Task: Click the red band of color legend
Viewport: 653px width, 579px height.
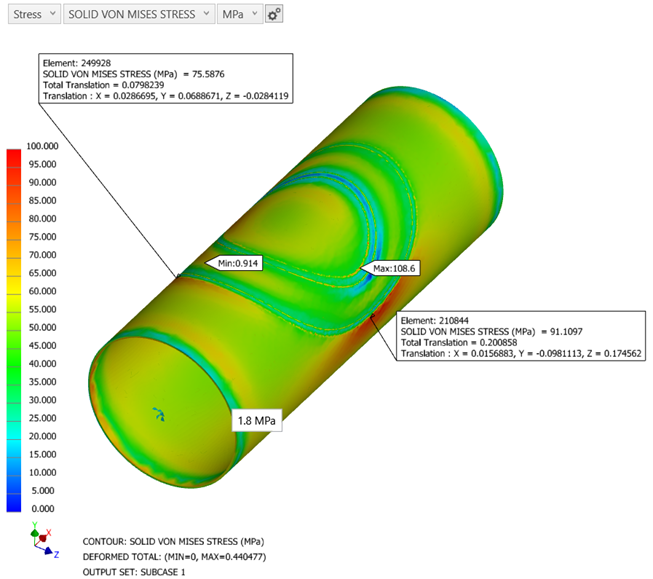Action: pyautogui.click(x=14, y=165)
